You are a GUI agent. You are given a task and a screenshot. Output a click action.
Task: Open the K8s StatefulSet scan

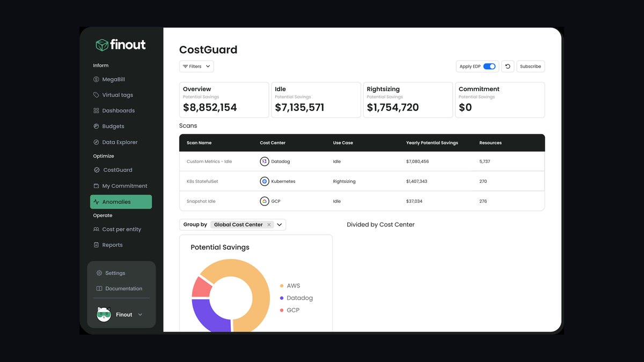pyautogui.click(x=202, y=181)
